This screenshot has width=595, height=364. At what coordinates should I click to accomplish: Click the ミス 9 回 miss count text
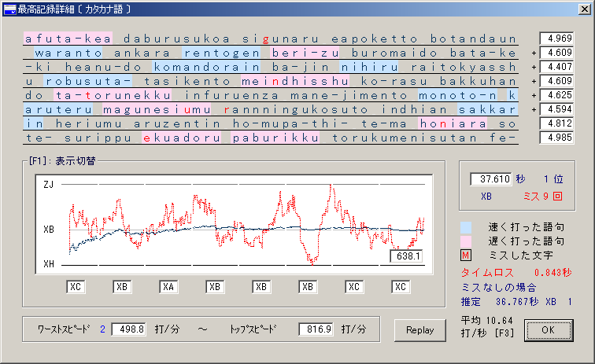point(542,196)
